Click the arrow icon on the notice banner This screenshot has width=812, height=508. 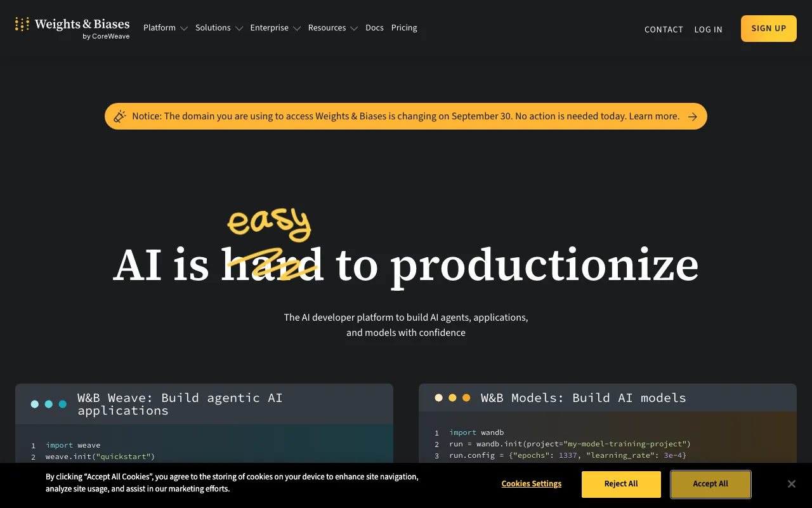[693, 116]
